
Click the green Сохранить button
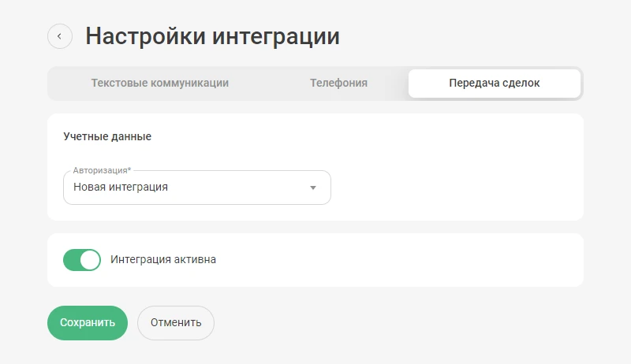point(88,322)
